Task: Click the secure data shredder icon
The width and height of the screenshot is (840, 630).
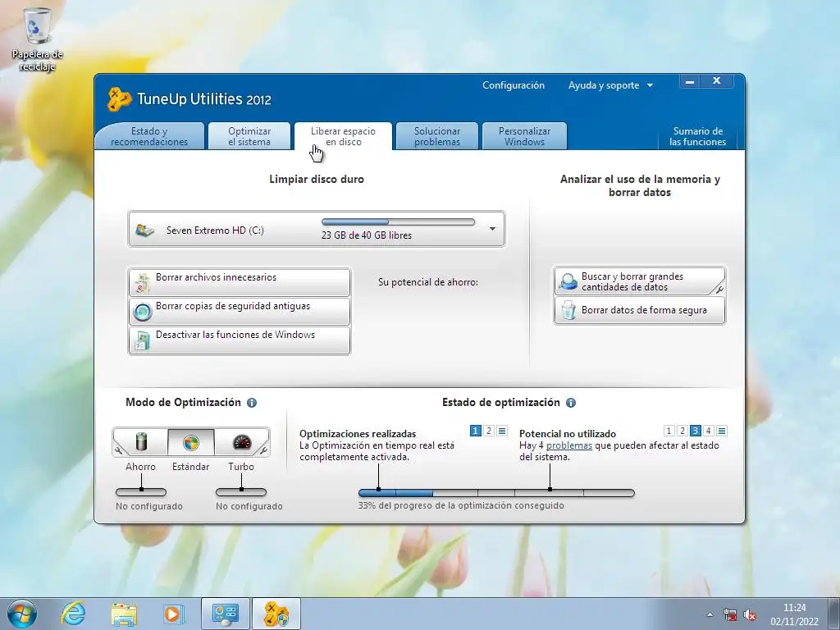Action: pos(568,310)
